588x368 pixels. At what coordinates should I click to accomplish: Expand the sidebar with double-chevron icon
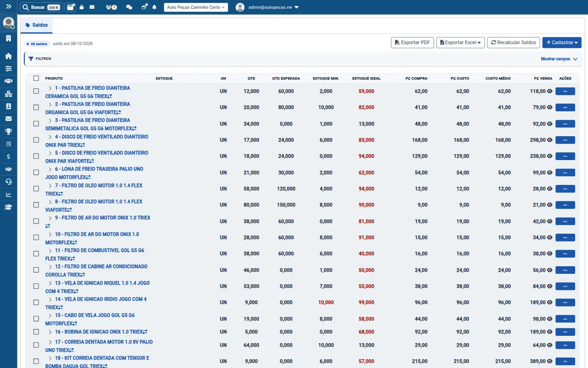click(x=8, y=7)
